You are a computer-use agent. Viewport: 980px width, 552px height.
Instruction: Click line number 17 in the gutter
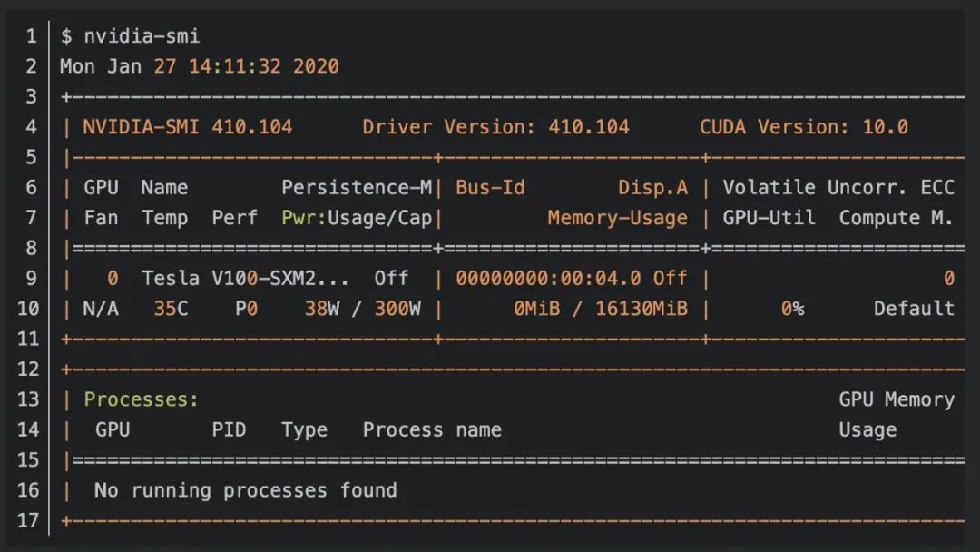pos(27,521)
